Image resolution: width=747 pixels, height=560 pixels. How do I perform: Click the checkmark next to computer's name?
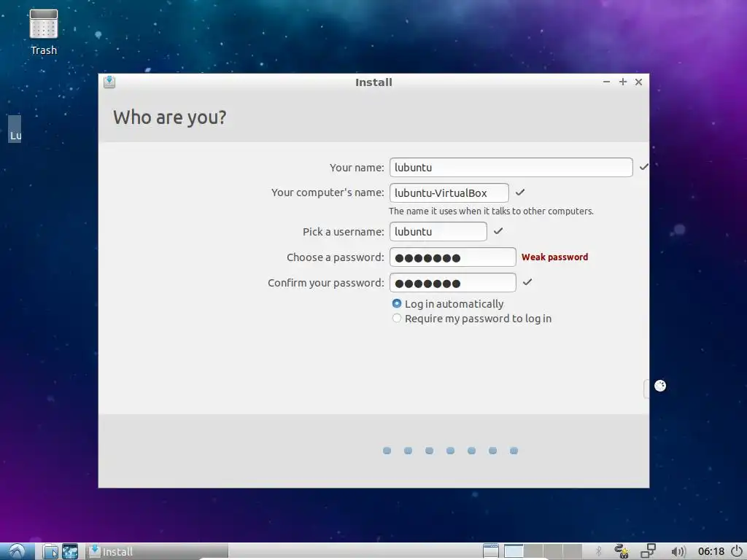point(519,192)
